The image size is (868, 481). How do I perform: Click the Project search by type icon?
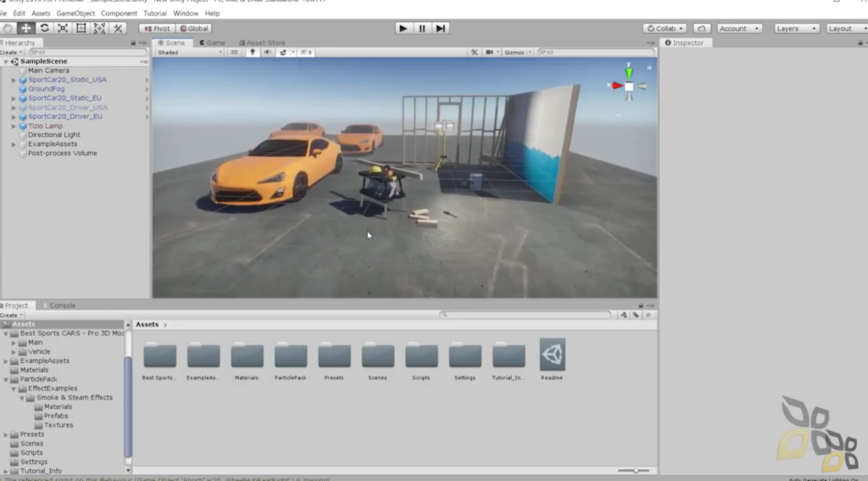(624, 316)
